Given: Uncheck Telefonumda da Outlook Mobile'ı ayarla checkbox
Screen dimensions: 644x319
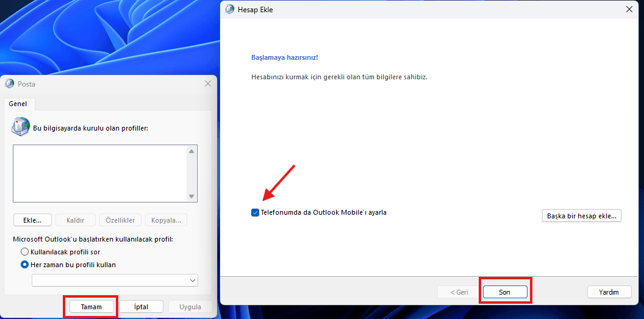Looking at the screenshot, I should tap(255, 213).
